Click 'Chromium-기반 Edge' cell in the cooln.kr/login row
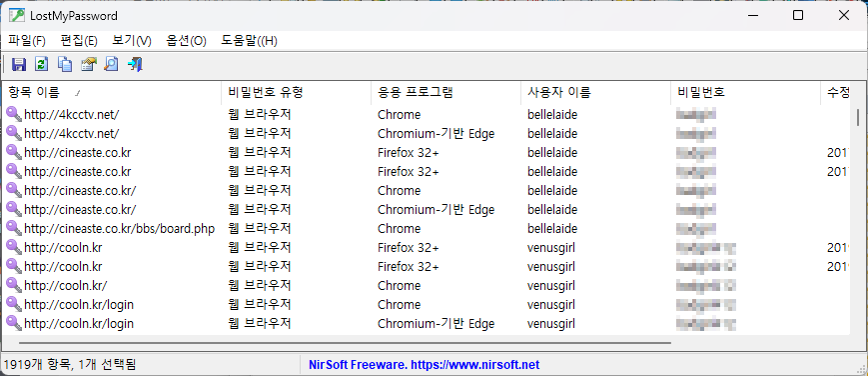 pos(435,323)
